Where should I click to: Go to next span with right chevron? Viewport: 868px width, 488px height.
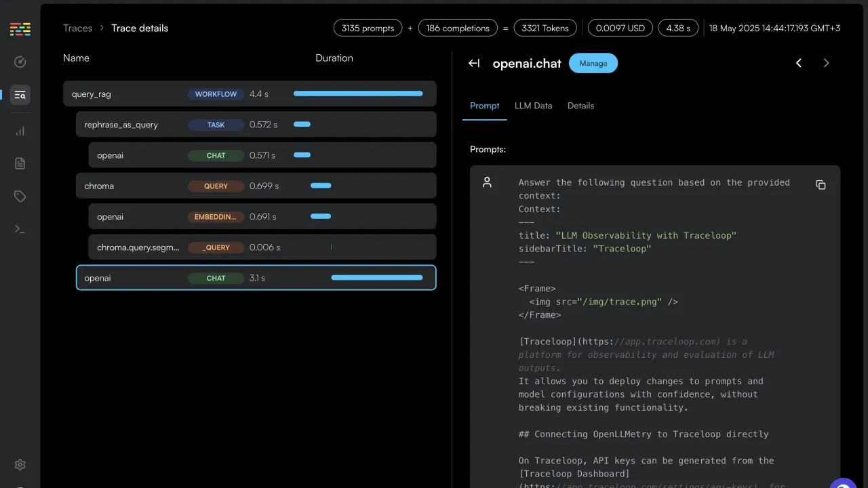tap(826, 63)
